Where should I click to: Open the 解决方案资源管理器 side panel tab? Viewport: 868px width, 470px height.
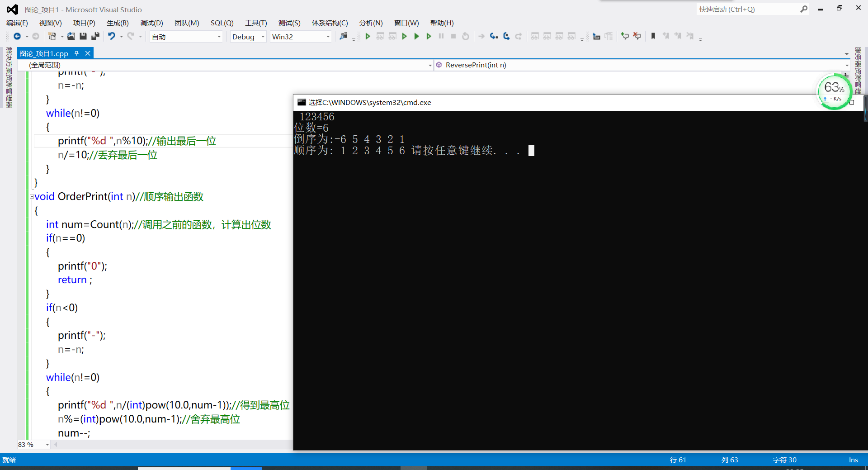(9, 77)
